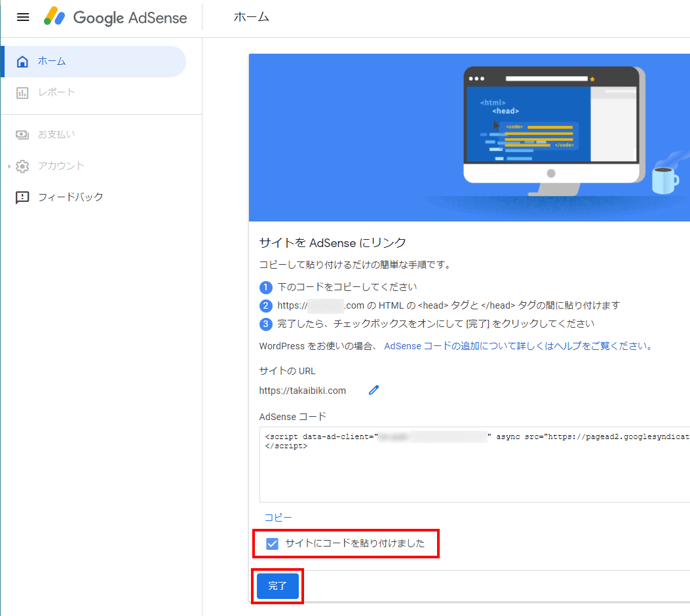This screenshot has height=616, width=690.
Task: Toggle サイトにコードを貼り付けました checkbox
Action: click(x=273, y=544)
